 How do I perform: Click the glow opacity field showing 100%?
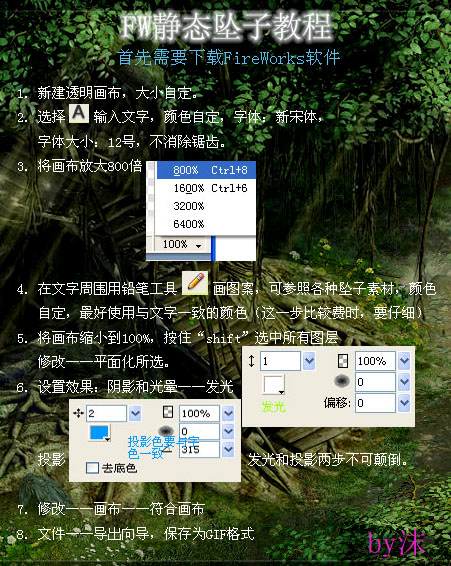pyautogui.click(x=375, y=361)
